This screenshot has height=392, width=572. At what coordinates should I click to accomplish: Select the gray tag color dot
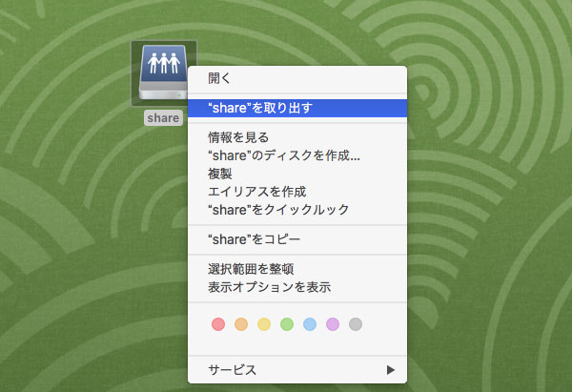click(356, 324)
